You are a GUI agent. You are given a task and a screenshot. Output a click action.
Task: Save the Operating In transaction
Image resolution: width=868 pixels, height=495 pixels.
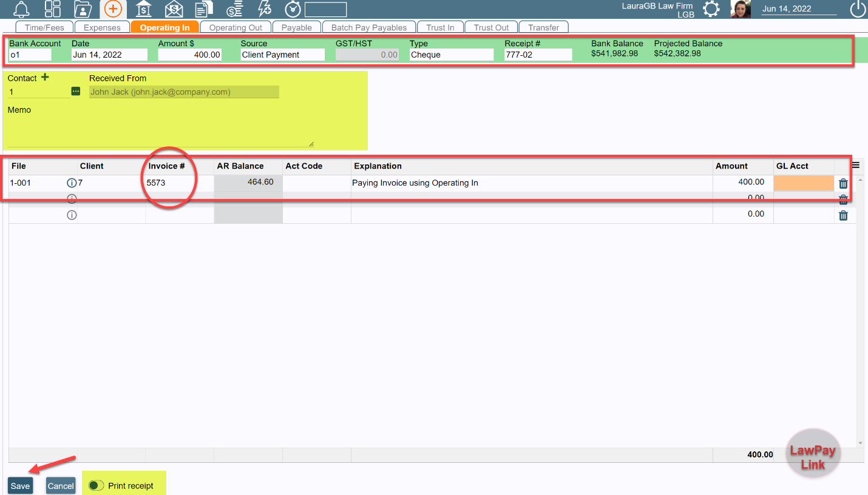pyautogui.click(x=19, y=485)
